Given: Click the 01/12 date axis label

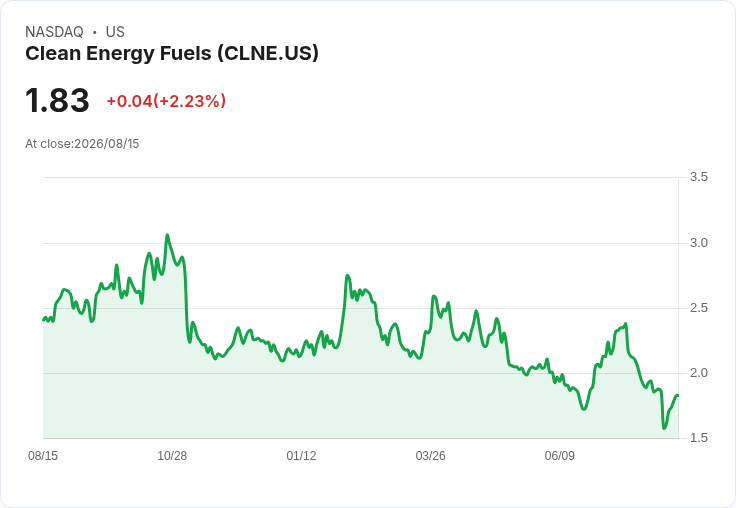Looking at the screenshot, I should [301, 455].
